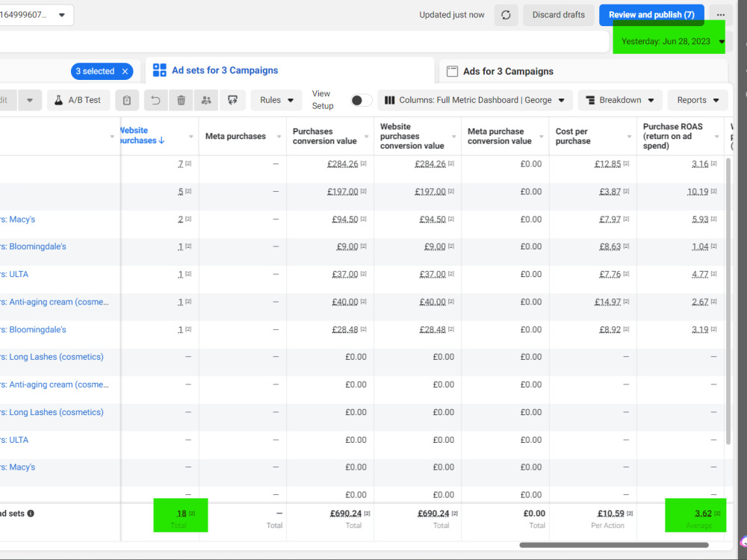Open Anti-aging cream ad set with £40.00 value
The height and width of the screenshot is (560, 747).
click(x=55, y=302)
